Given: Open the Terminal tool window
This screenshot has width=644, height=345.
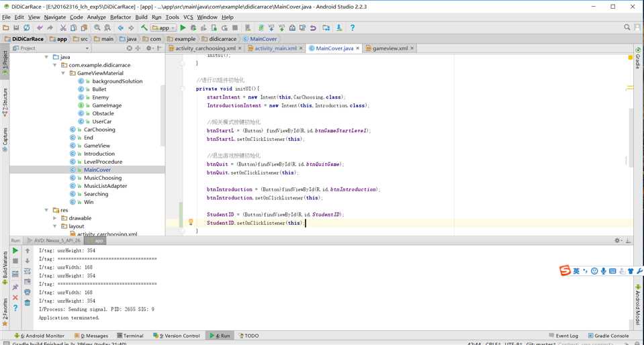Looking at the screenshot, I should [130, 336].
